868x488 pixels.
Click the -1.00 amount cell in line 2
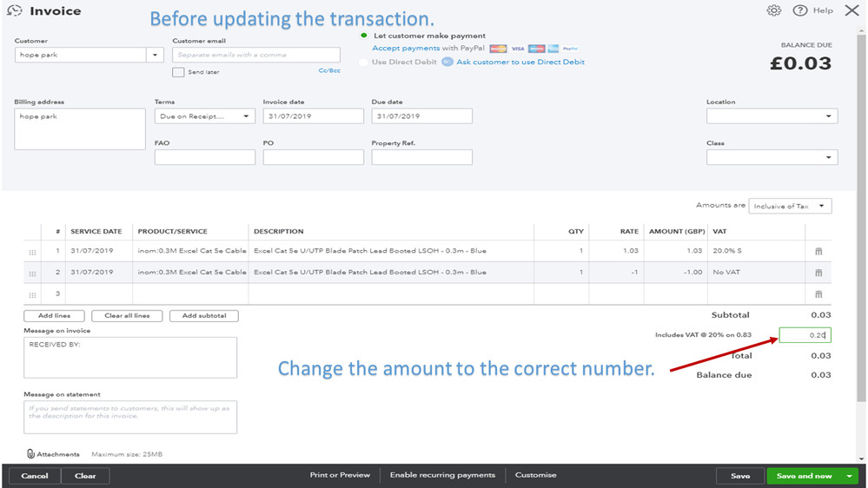click(675, 272)
